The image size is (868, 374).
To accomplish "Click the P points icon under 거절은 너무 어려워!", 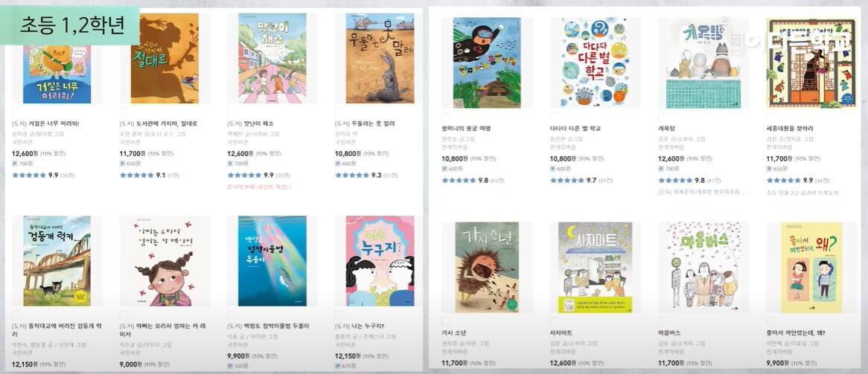I will (x=14, y=164).
